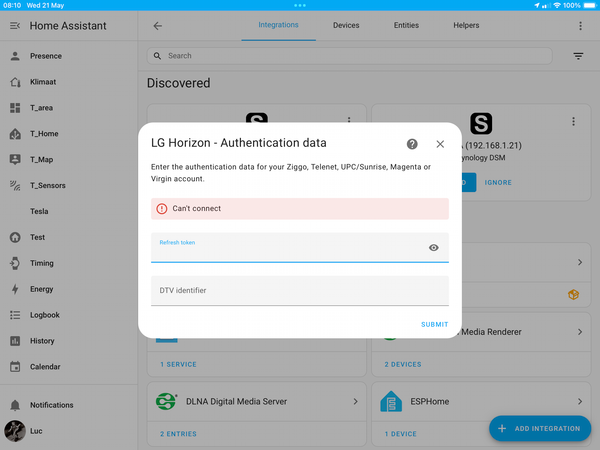This screenshot has height=450, width=600.
Task: Click the orange custom integration cube icon
Action: pos(573,294)
